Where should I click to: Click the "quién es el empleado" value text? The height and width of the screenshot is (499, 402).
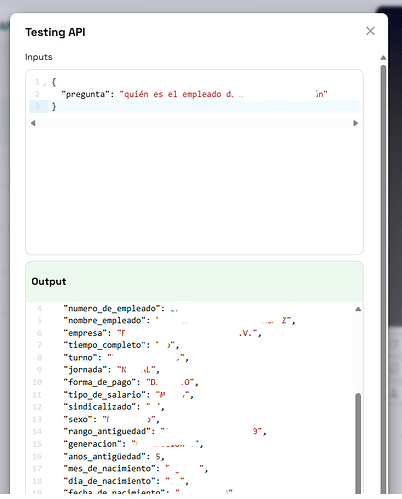172,94
